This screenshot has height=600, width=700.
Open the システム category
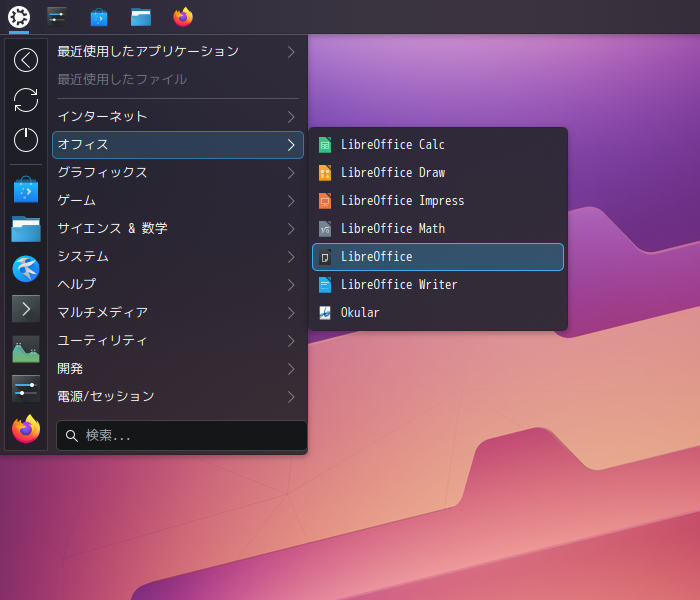point(178,257)
